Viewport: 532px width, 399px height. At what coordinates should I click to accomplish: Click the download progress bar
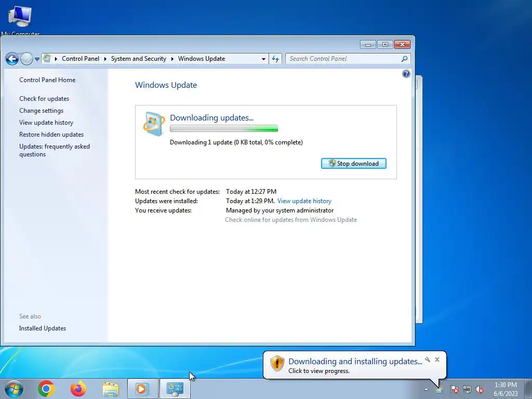click(224, 129)
